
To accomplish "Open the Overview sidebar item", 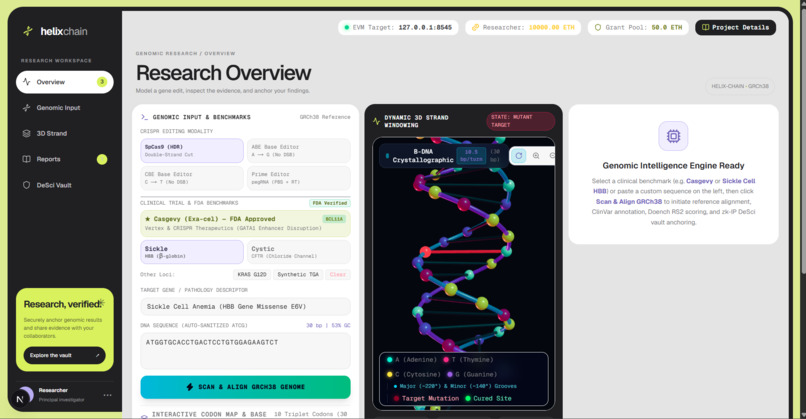I will pos(64,82).
